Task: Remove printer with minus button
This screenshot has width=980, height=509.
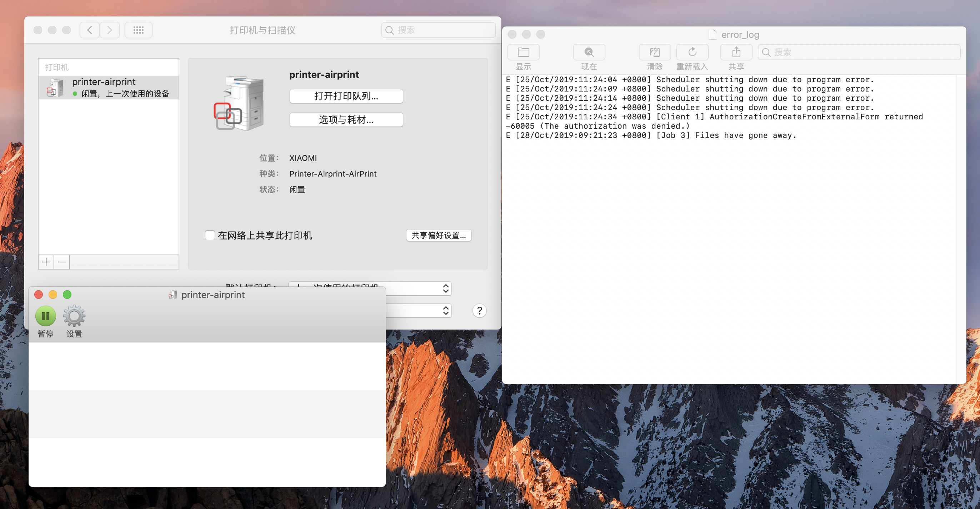Action: click(x=62, y=262)
